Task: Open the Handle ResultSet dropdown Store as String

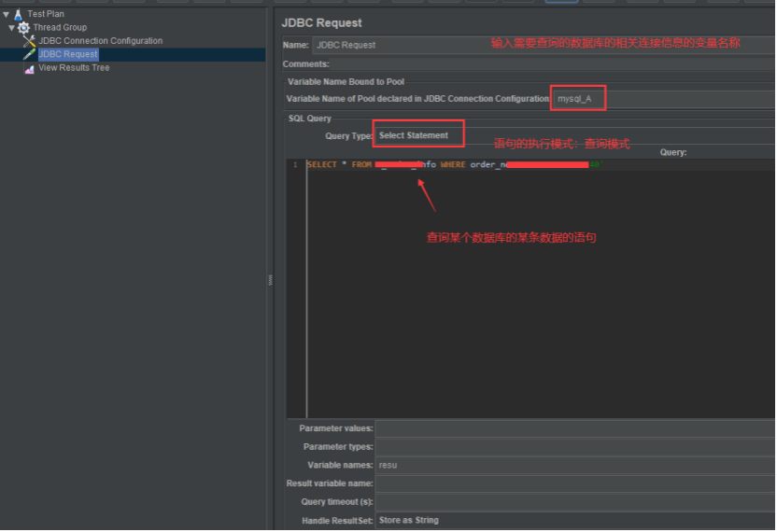Action: 574,520
